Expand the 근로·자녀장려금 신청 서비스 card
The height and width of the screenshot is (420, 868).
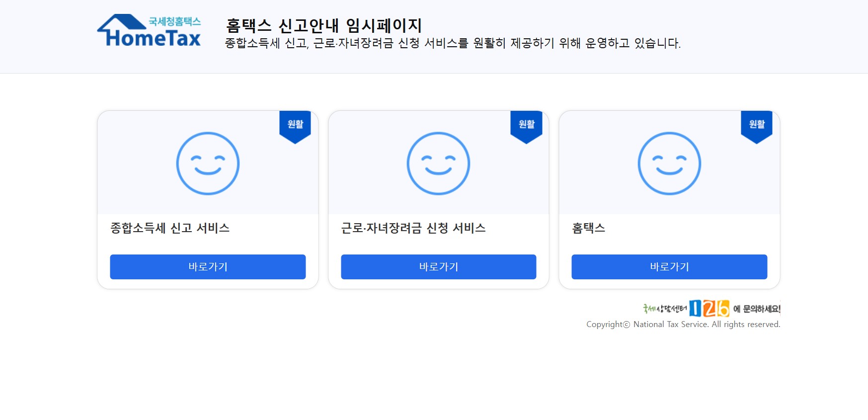coord(438,199)
